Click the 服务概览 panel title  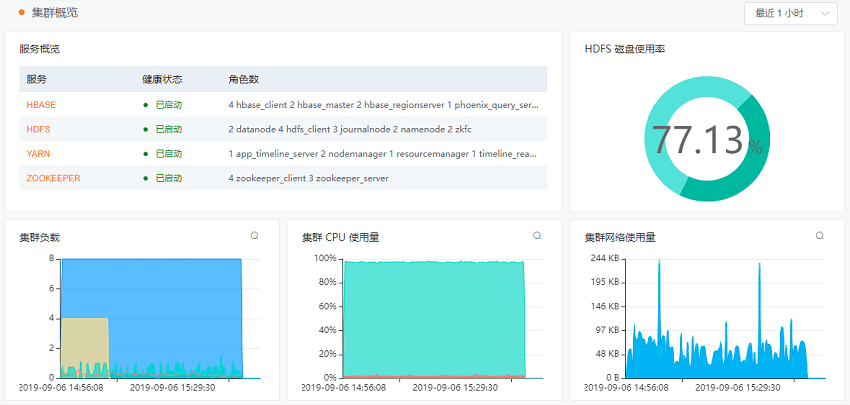pos(40,49)
